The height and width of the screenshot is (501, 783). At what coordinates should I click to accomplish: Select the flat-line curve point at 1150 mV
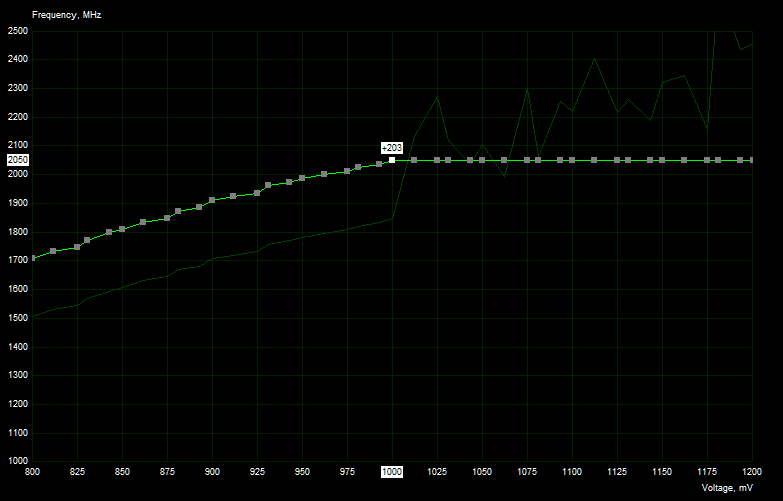[662, 160]
